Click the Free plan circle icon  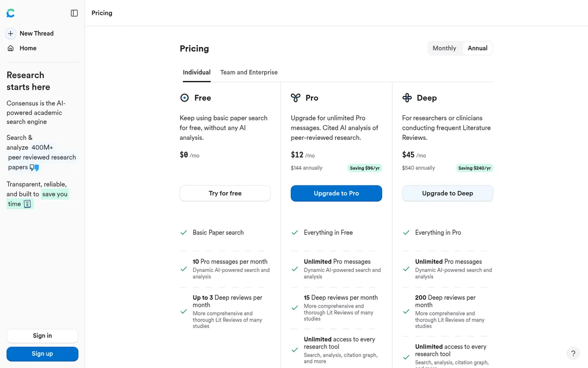point(185,98)
